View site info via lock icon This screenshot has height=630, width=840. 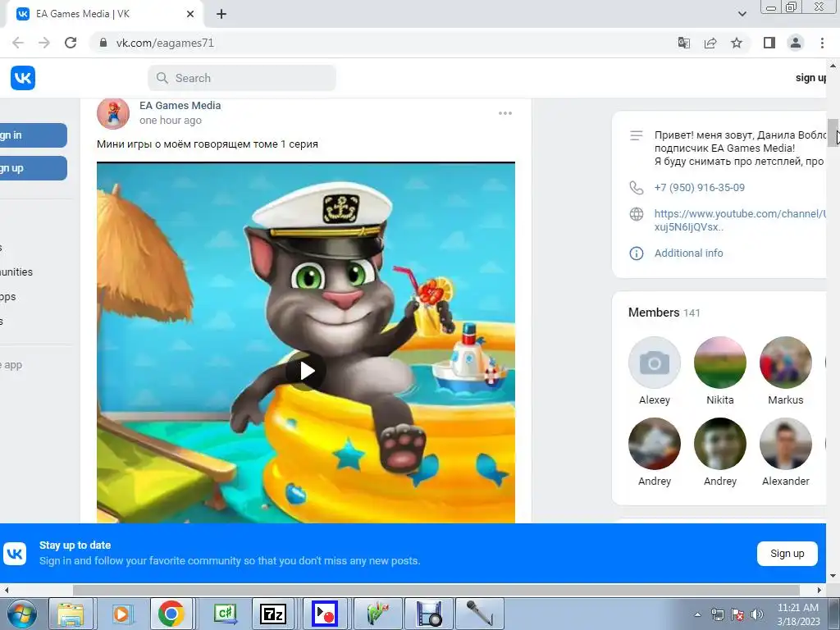point(103,43)
